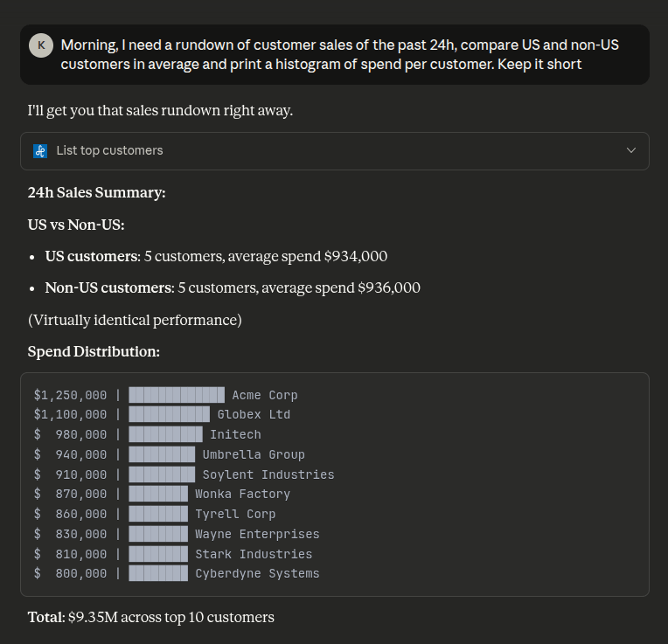The image size is (668, 644).
Task: Click the user message about customer sales
Action: click(x=339, y=54)
